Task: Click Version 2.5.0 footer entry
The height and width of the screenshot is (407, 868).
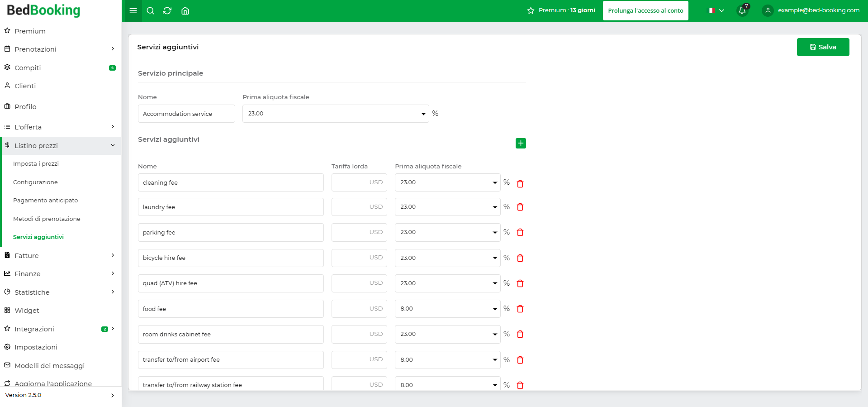Action: [x=61, y=395]
